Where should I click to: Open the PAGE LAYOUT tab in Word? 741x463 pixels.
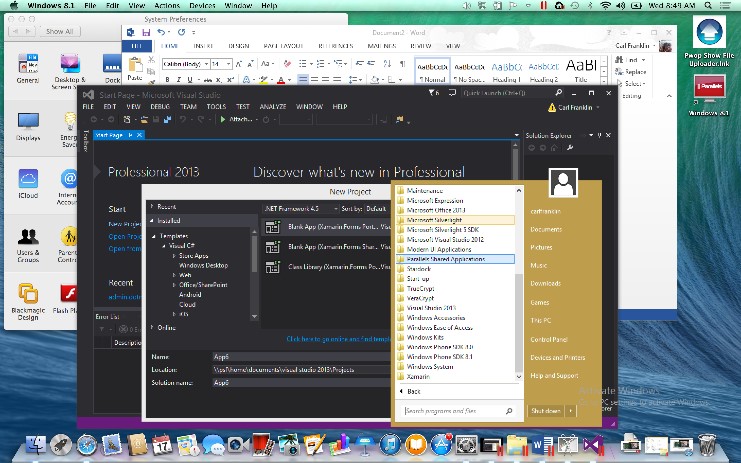[x=283, y=46]
